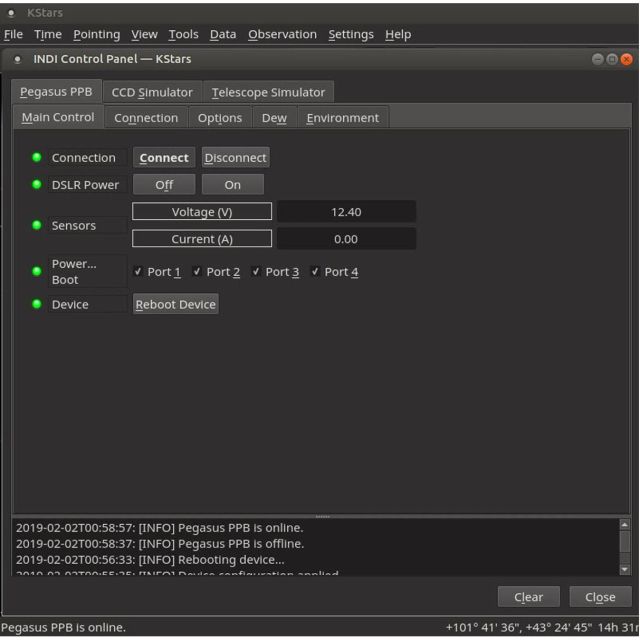The height and width of the screenshot is (640, 640).
Task: Toggle the Port 3 power on boot checkbox
Action: coord(256,271)
